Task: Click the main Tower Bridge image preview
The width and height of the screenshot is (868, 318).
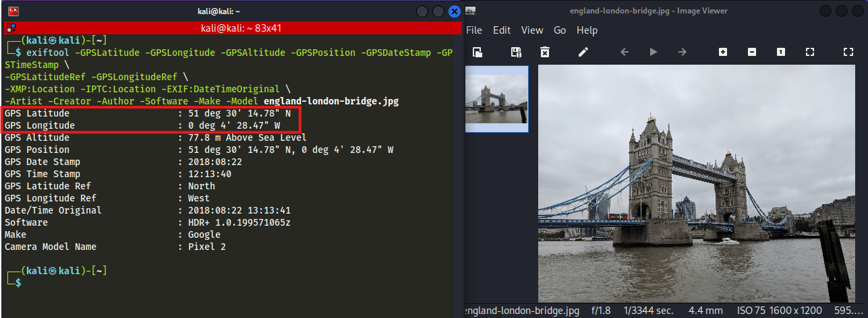Action: pos(697,183)
